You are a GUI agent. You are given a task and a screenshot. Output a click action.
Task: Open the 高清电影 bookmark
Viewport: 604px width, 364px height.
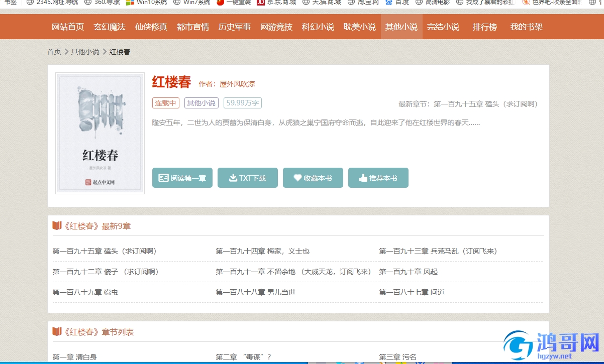point(433,3)
